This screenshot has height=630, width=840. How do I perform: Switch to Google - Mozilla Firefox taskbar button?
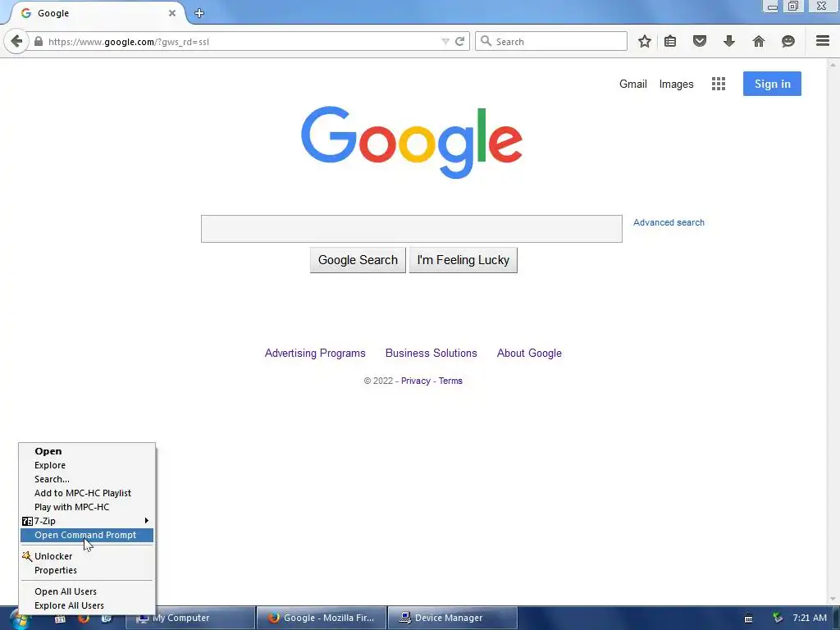322,618
